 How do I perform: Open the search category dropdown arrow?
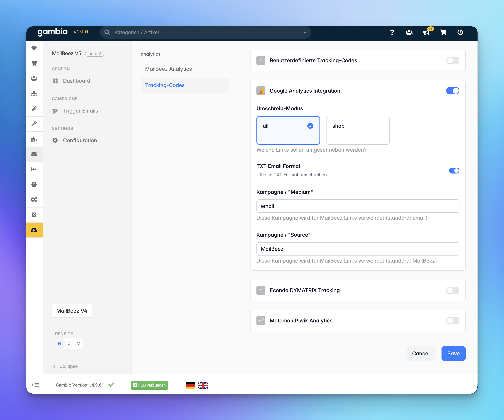305,32
